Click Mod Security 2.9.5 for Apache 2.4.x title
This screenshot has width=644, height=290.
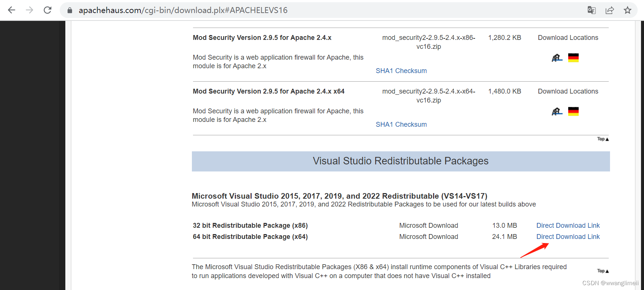coord(262,38)
